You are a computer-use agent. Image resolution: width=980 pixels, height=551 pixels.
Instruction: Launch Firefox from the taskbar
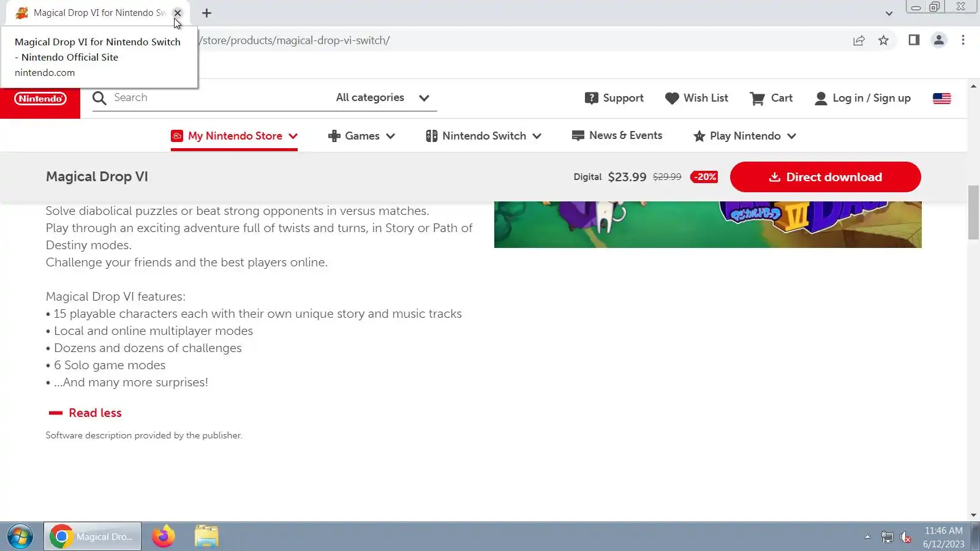[x=164, y=537]
